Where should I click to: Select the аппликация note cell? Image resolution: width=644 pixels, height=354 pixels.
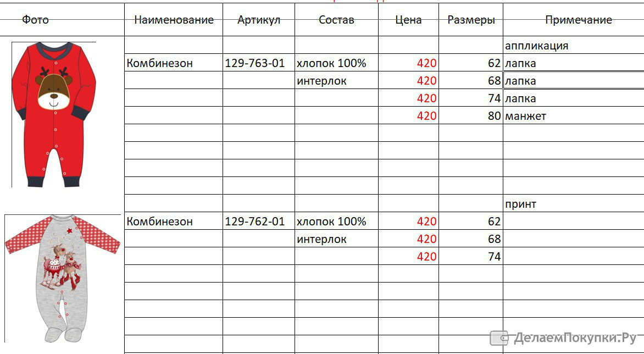click(x=573, y=45)
